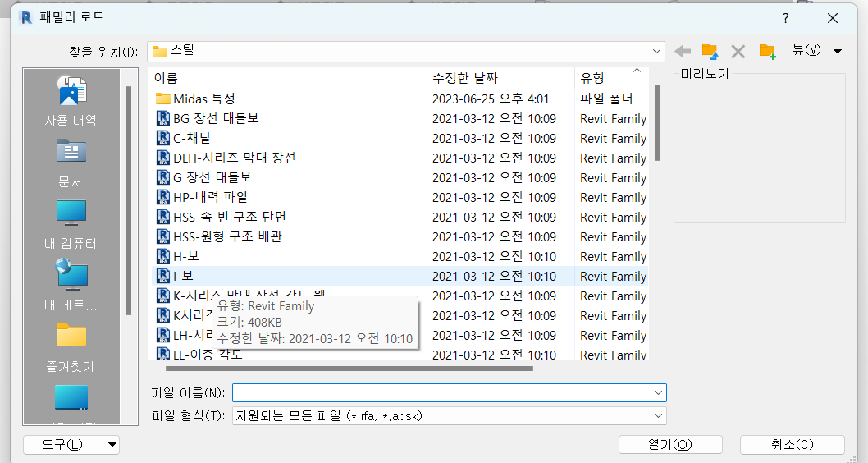The width and height of the screenshot is (868, 463).
Task: Select the K-시리즈 family file icon
Action: 162,296
